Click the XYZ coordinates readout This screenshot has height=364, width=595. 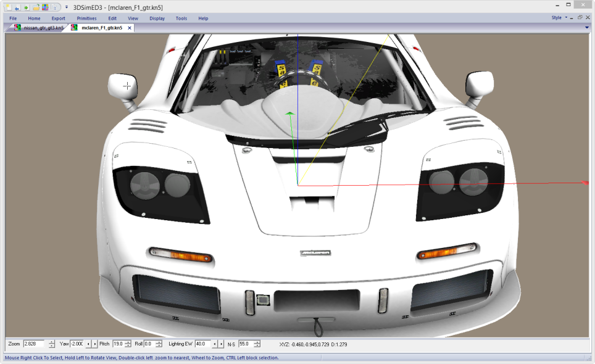click(313, 344)
